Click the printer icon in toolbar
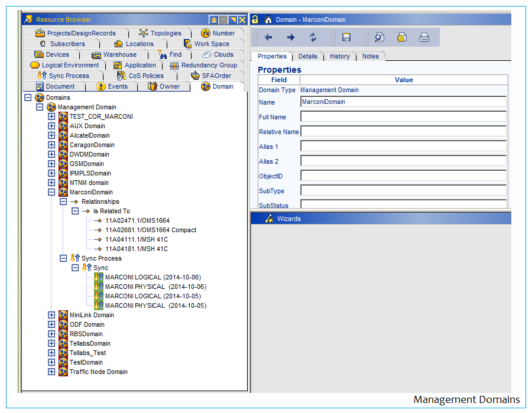 point(424,37)
